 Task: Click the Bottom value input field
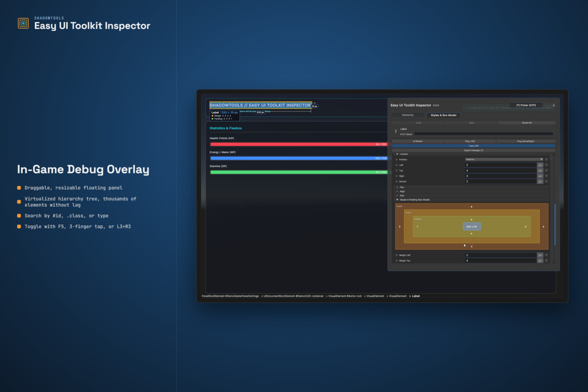point(501,181)
